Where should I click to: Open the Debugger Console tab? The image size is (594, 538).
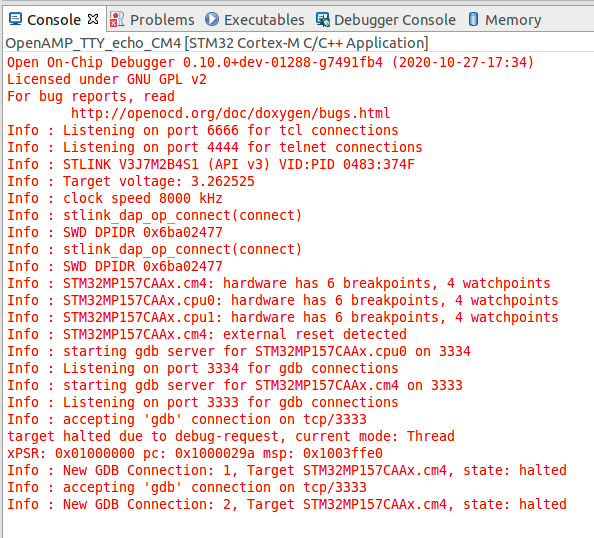(386, 20)
